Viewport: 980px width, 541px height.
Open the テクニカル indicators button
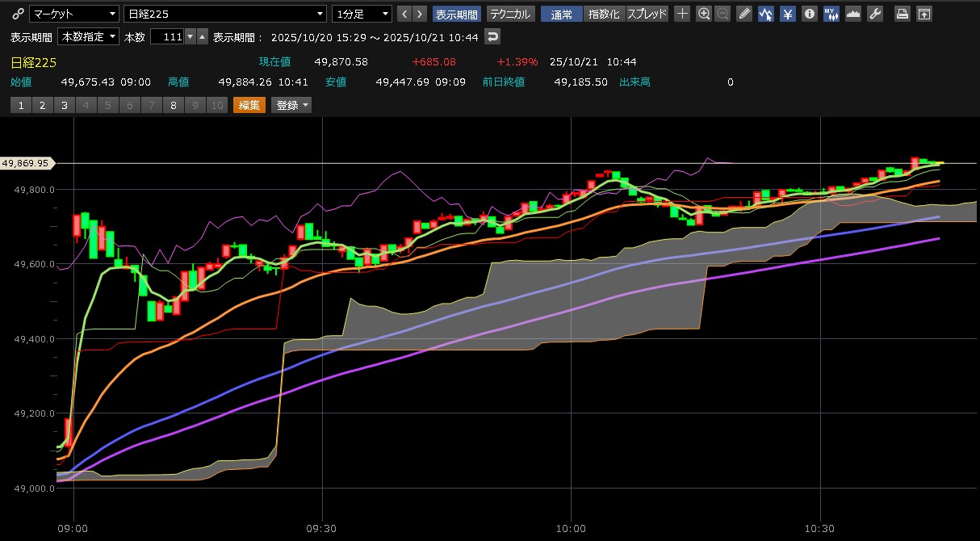(510, 14)
